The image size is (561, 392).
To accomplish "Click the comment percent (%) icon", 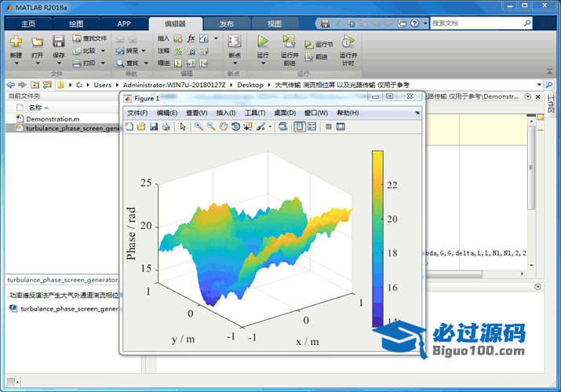I will click(x=178, y=51).
